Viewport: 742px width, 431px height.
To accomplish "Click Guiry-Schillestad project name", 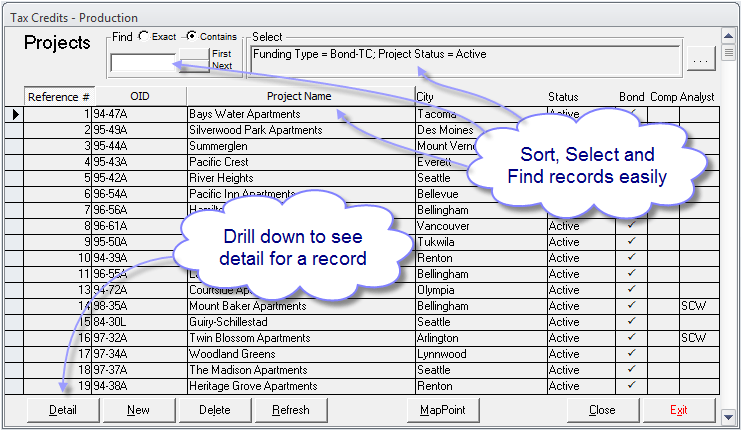I will coord(228,322).
